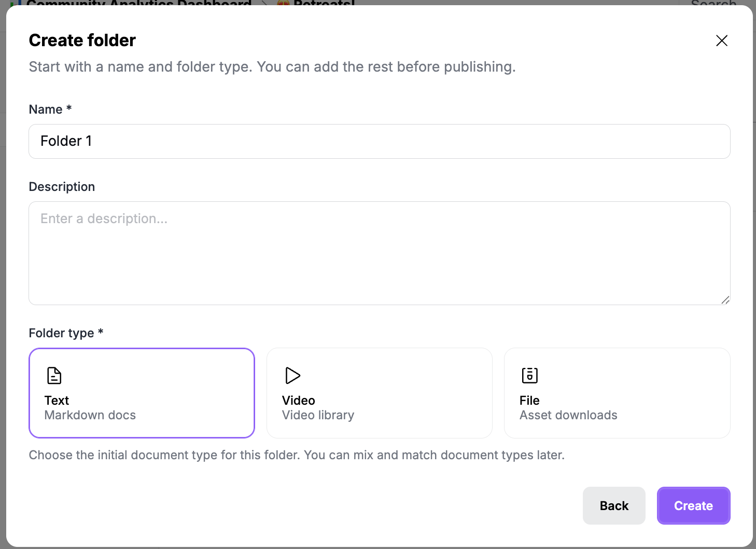
Task: Close the Create folder dialog
Action: tap(722, 40)
